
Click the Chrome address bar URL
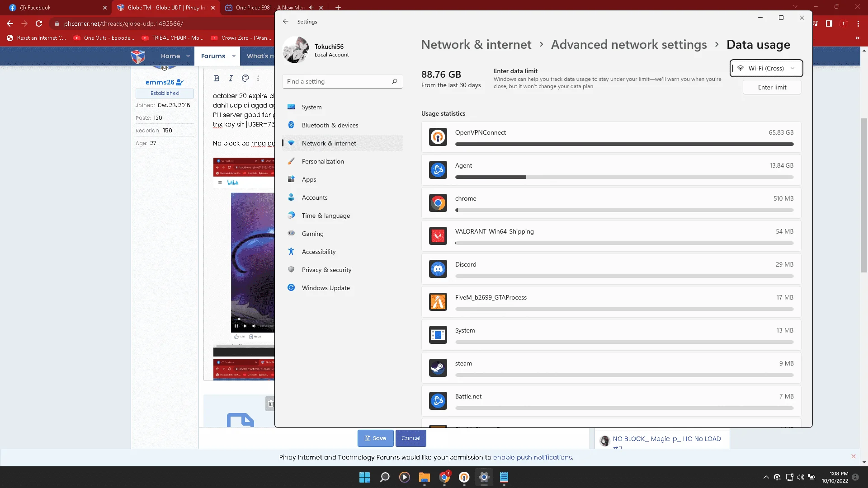click(123, 23)
